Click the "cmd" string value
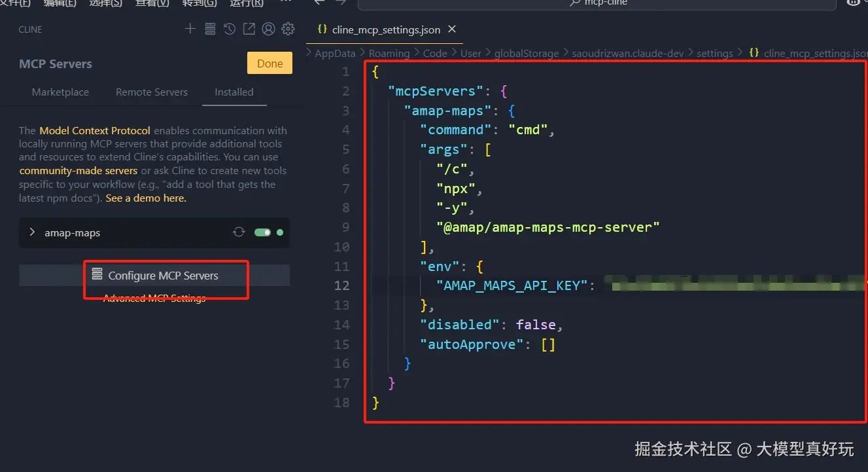Image resolution: width=868 pixels, height=472 pixels. [528, 130]
